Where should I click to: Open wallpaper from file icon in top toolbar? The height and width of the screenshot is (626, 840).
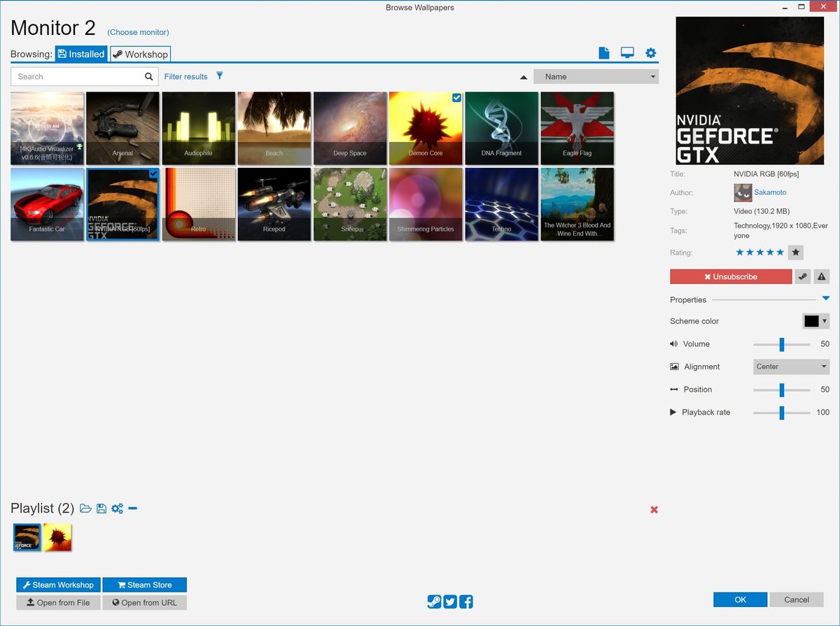(604, 53)
